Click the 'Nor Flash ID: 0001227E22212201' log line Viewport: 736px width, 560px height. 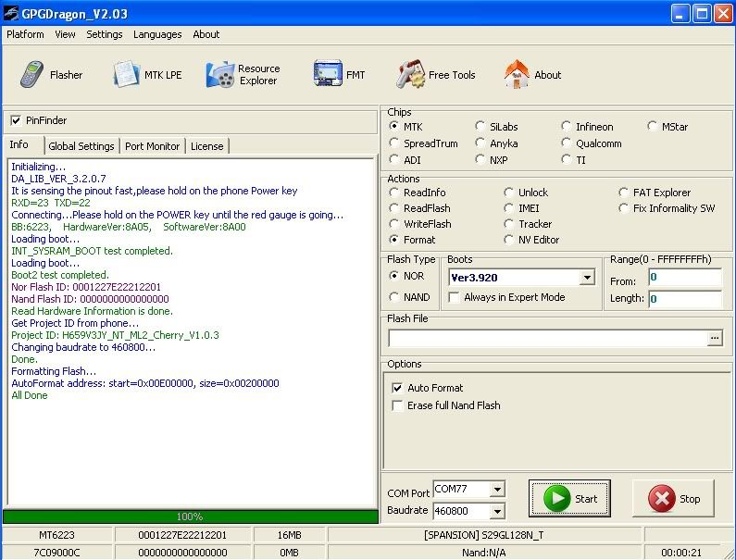click(x=86, y=287)
